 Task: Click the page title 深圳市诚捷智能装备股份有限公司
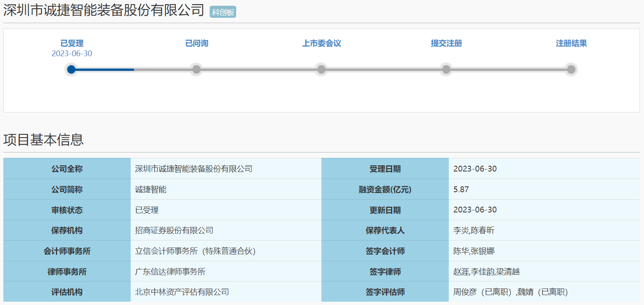pos(104,10)
